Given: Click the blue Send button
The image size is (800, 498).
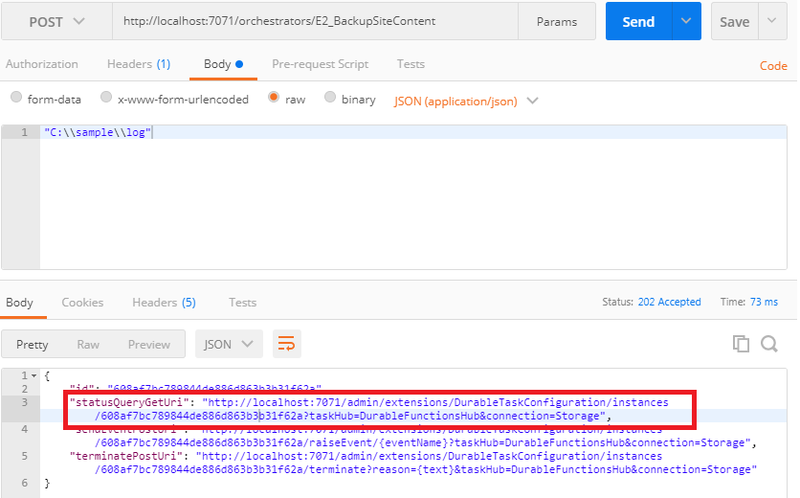Looking at the screenshot, I should 639,21.
